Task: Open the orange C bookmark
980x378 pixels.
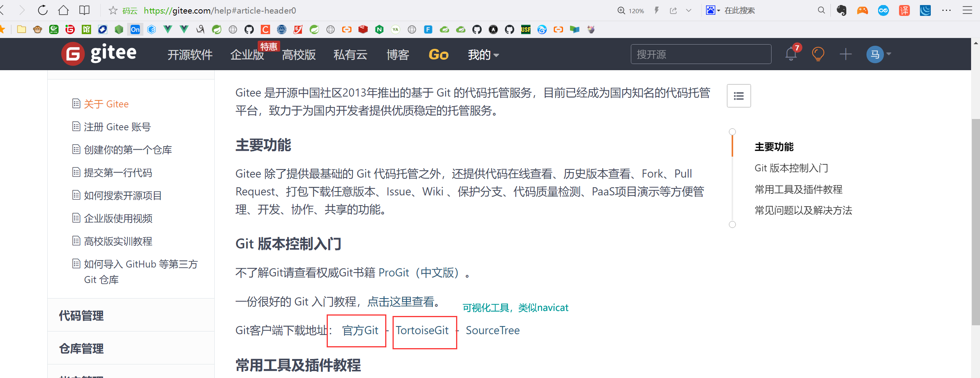Action: 265,29
